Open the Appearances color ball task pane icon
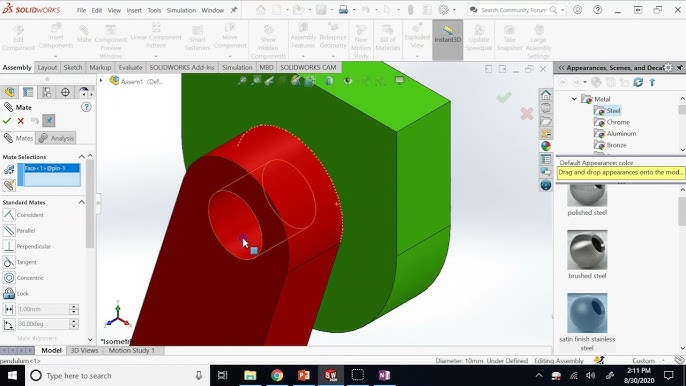Screen dimensions: 686x386 pos(546,146)
